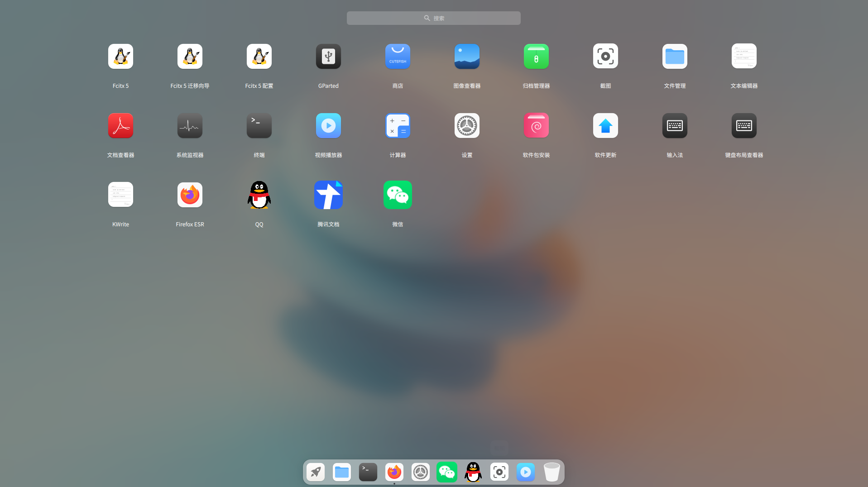Open 文档查看器 document viewer

(120, 126)
